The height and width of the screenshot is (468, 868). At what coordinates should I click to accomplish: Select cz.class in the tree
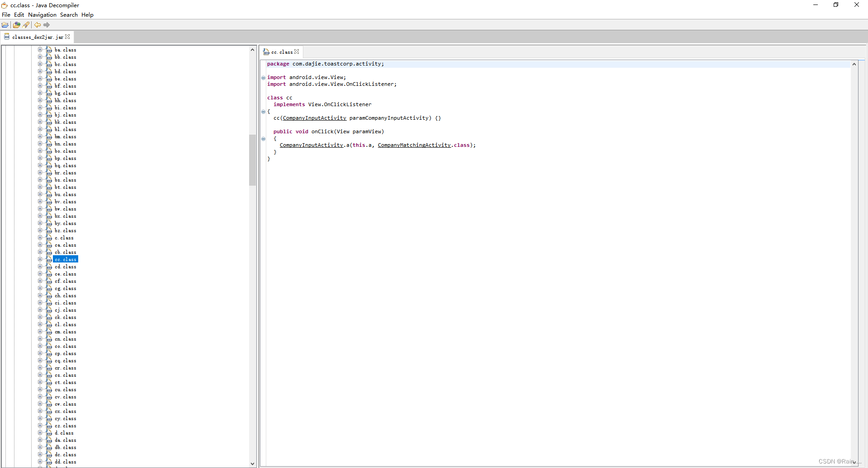66,426
